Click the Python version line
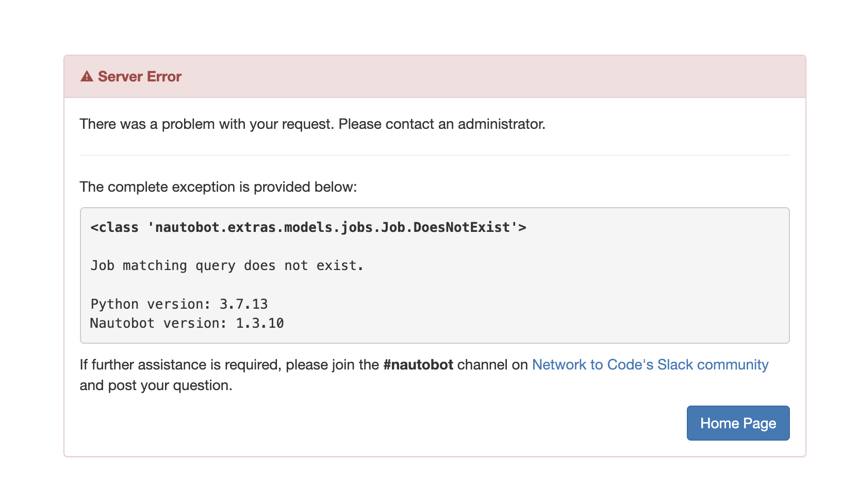 178,304
